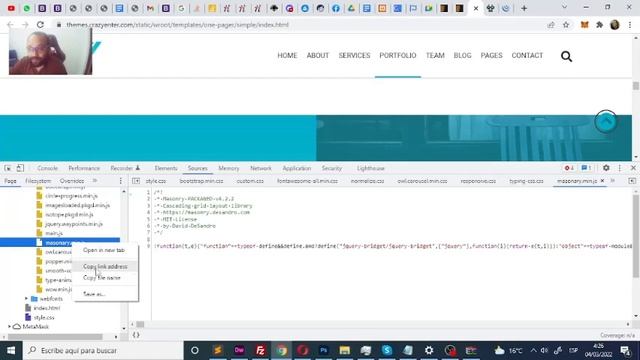Screen dimensions: 640x360
Task: Switch to the Console tab
Action: pos(47,168)
